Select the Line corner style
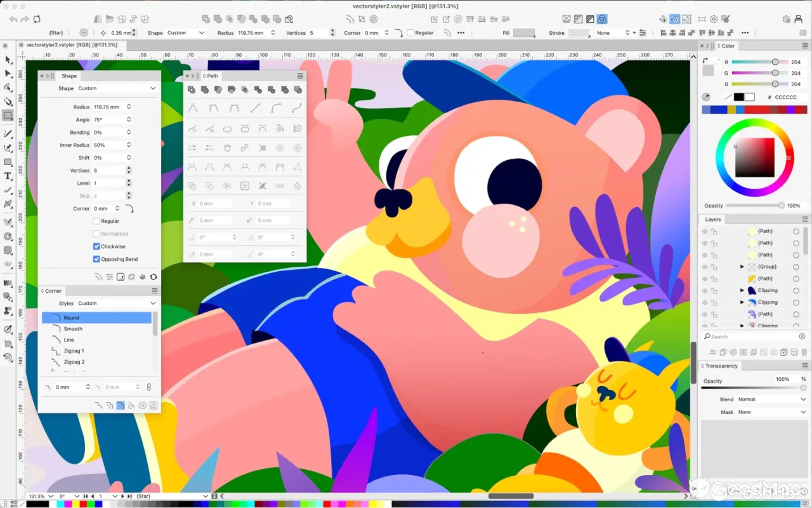This screenshot has height=508, width=812. [96, 340]
